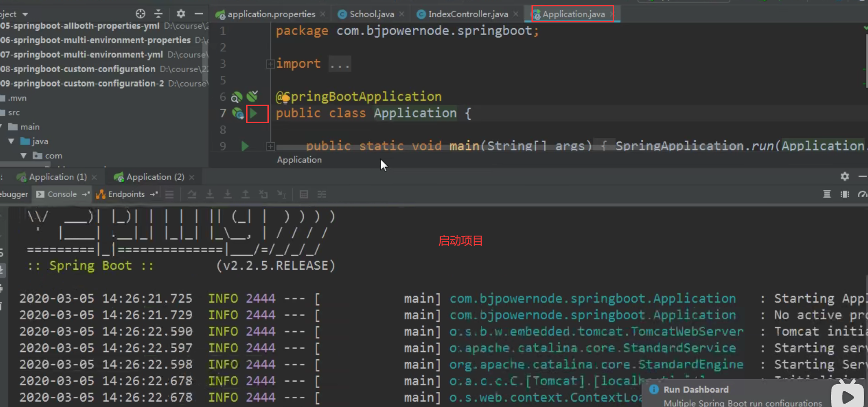This screenshot has height=407, width=868.
Task: Click Run to Cursor debug icon
Action: click(x=281, y=194)
